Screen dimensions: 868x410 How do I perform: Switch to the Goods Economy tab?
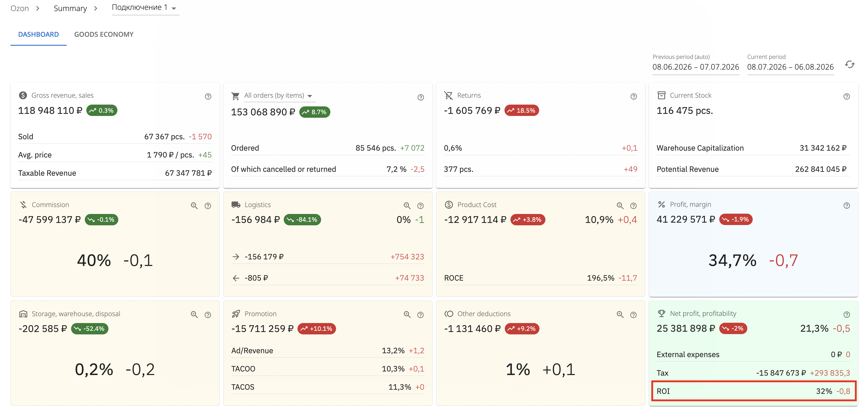coord(104,34)
